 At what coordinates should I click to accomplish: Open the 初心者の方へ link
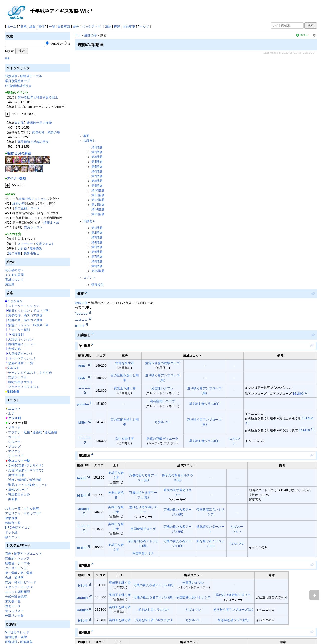click(14, 270)
